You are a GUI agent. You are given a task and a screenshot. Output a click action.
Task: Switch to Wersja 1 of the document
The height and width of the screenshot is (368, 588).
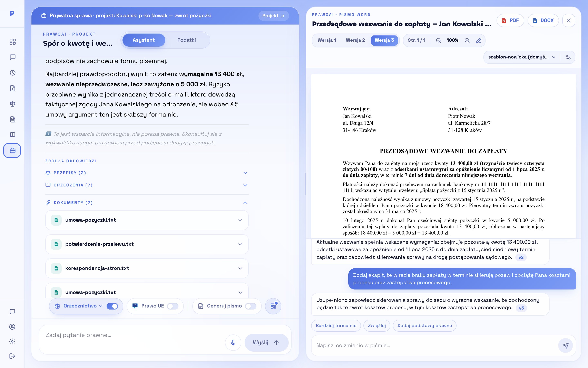coord(327,40)
